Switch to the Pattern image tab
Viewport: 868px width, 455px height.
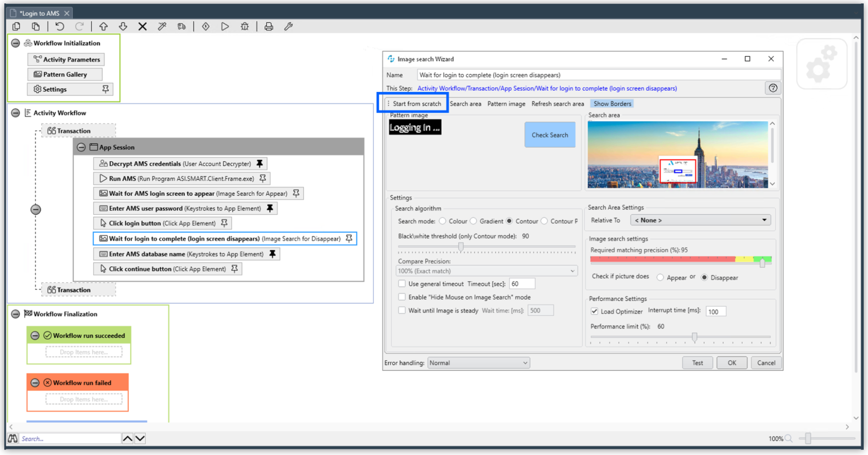(506, 103)
